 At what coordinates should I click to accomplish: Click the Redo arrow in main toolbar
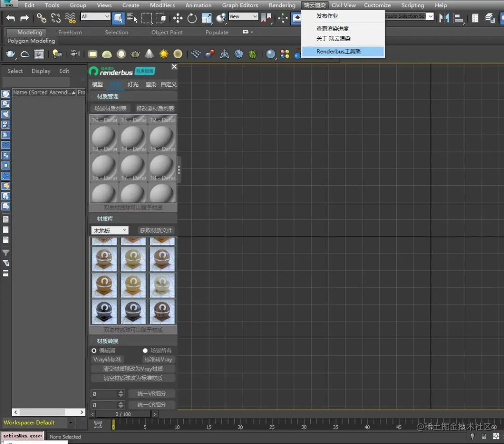(24, 18)
